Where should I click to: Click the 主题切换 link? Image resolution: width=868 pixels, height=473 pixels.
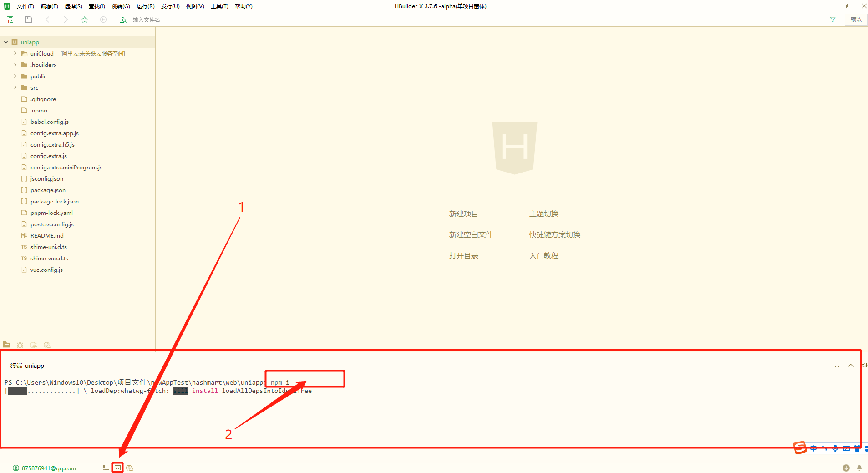(x=543, y=214)
